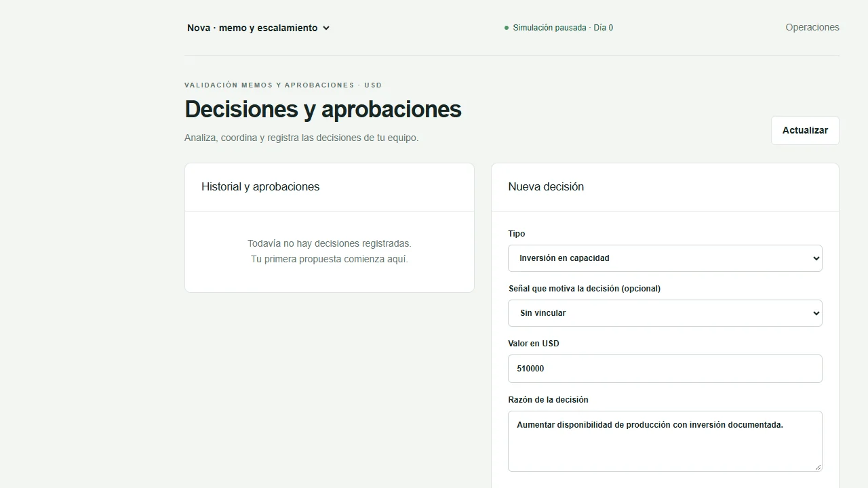Click the 'Tu primera propuesta comienza aquí' text
This screenshot has width=868, height=488.
tap(330, 259)
